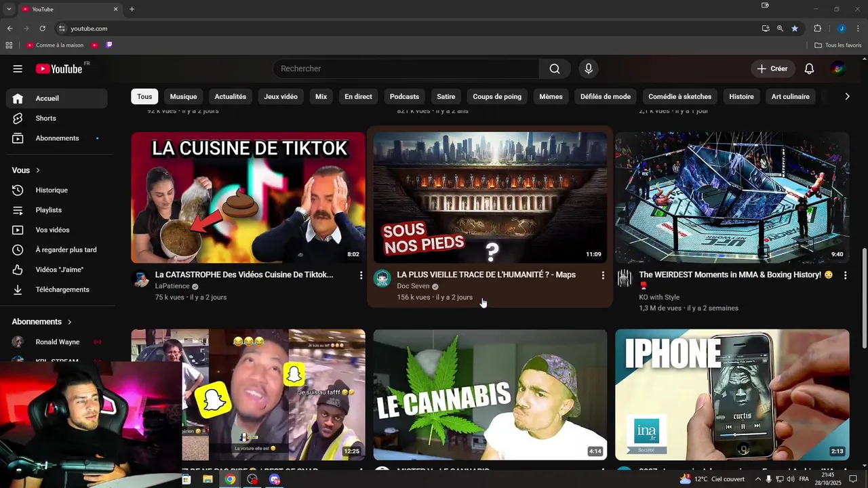This screenshot has height=488, width=868.
Task: Select the Comédie à sketches chip
Action: [x=679, y=96]
